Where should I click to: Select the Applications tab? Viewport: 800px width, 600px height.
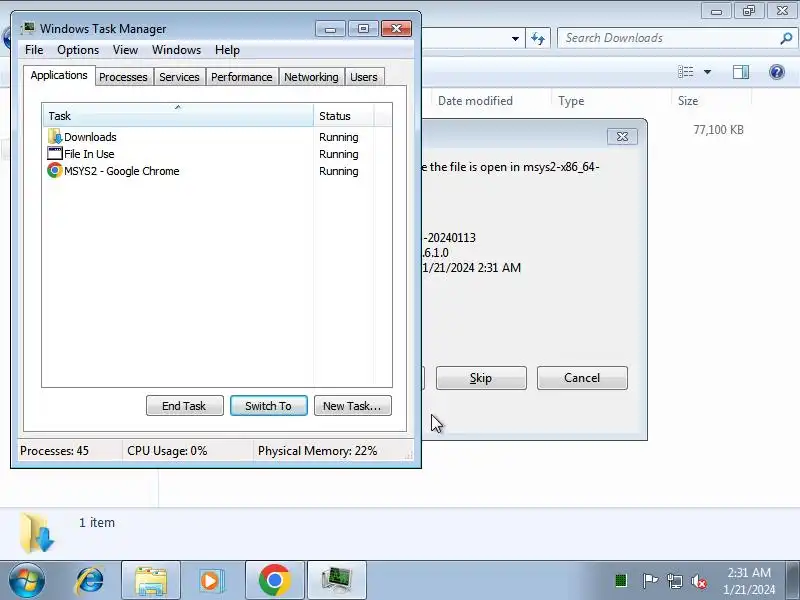(59, 76)
